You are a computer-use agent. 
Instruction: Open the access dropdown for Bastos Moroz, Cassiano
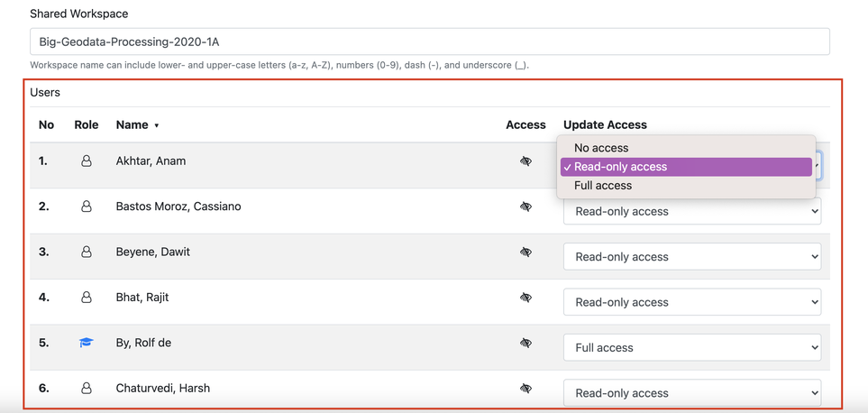coord(691,212)
